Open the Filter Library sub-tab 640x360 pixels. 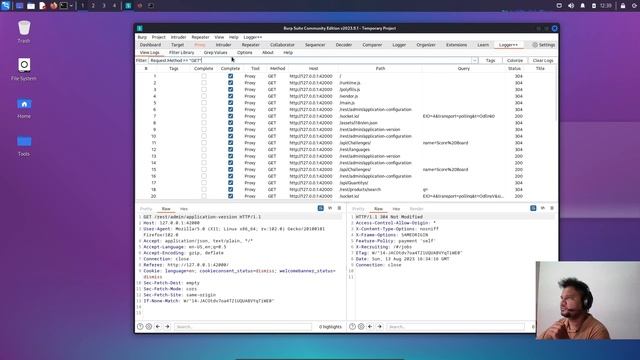pos(182,53)
